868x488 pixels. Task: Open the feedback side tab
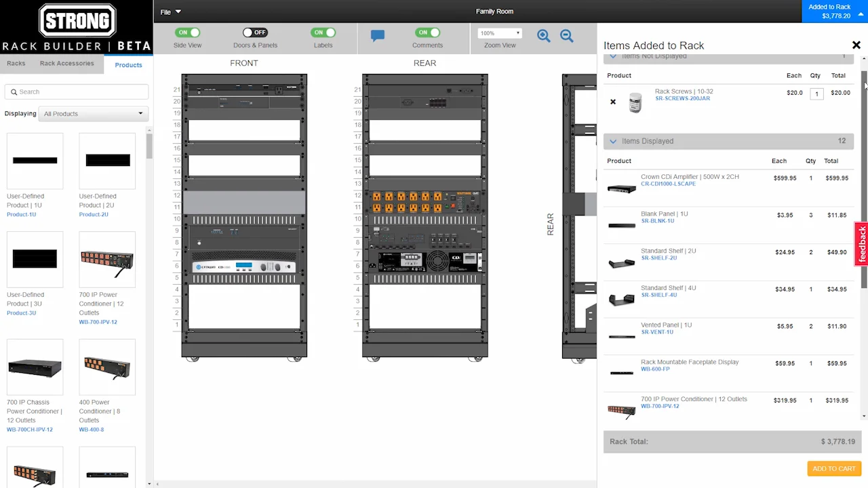[861, 244]
